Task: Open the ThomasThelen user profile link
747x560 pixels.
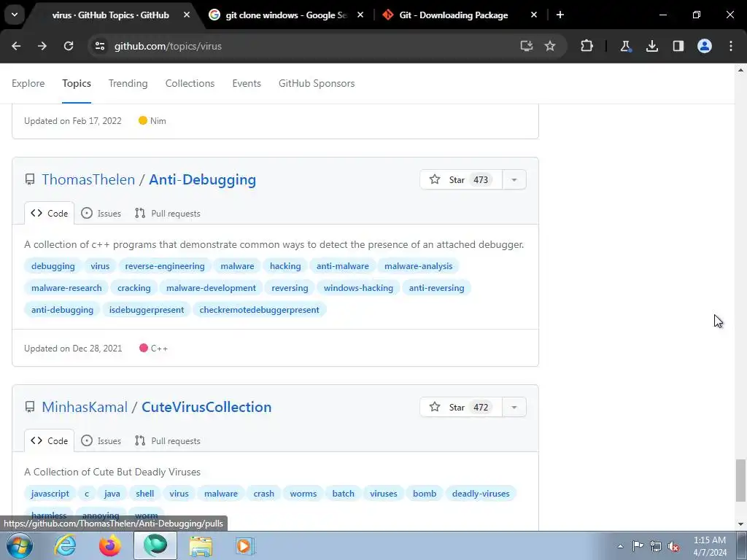Action: pyautogui.click(x=88, y=179)
